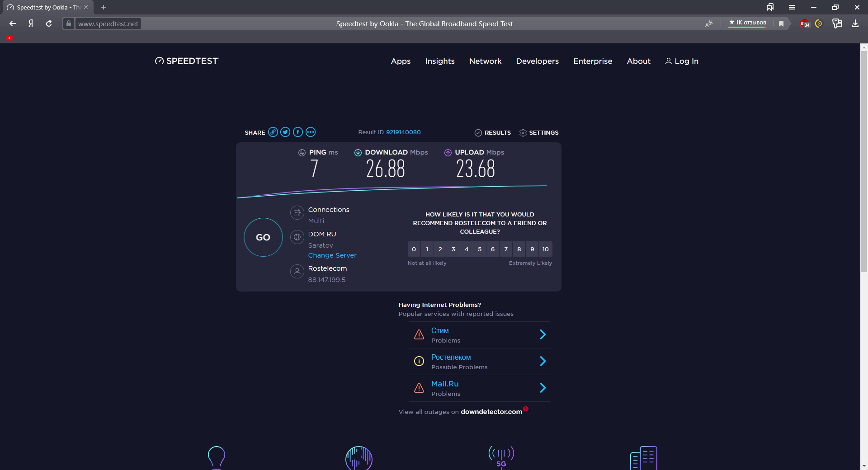Image resolution: width=868 pixels, height=470 pixels.
Task: Open Yandex home button in toolbar
Action: 31,23
